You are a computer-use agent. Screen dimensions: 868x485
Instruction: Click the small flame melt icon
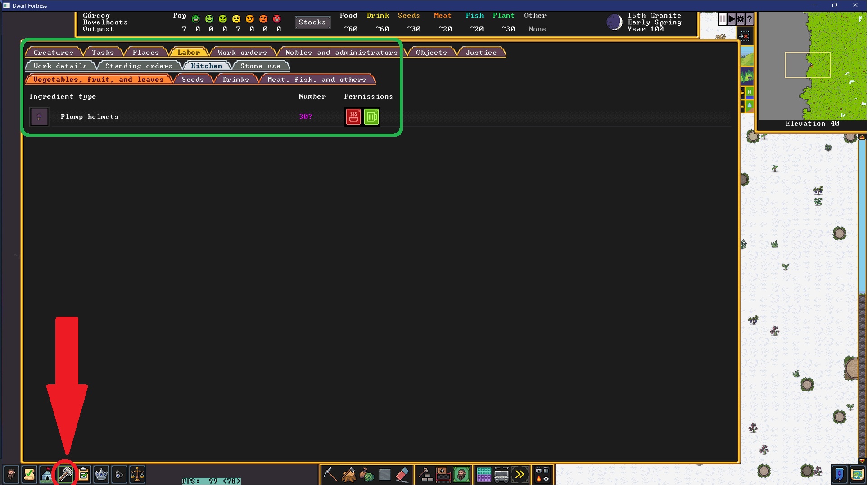tap(538, 479)
